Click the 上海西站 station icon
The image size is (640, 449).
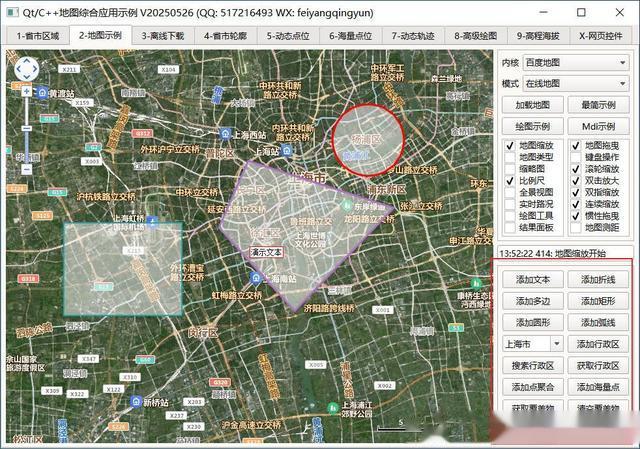[225, 133]
